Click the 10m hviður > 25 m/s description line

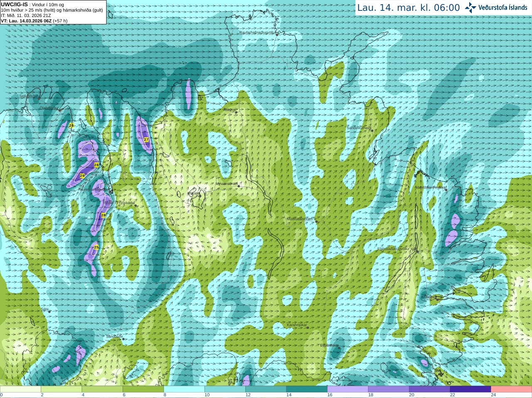[52, 10]
